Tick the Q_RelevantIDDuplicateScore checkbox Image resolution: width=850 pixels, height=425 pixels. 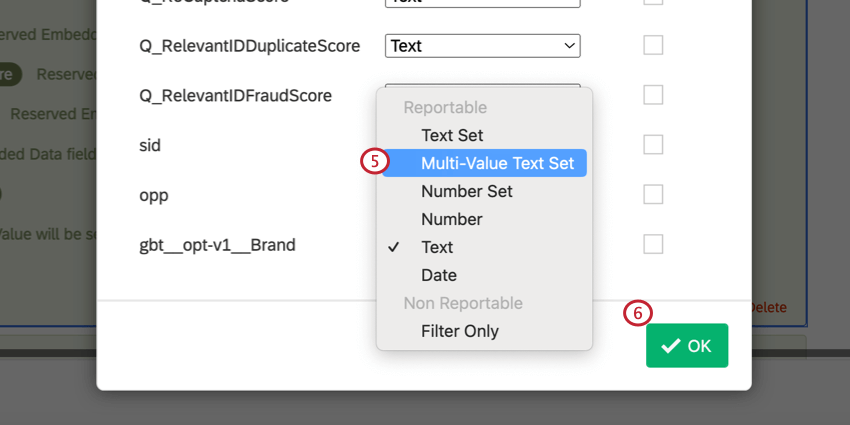tap(653, 45)
